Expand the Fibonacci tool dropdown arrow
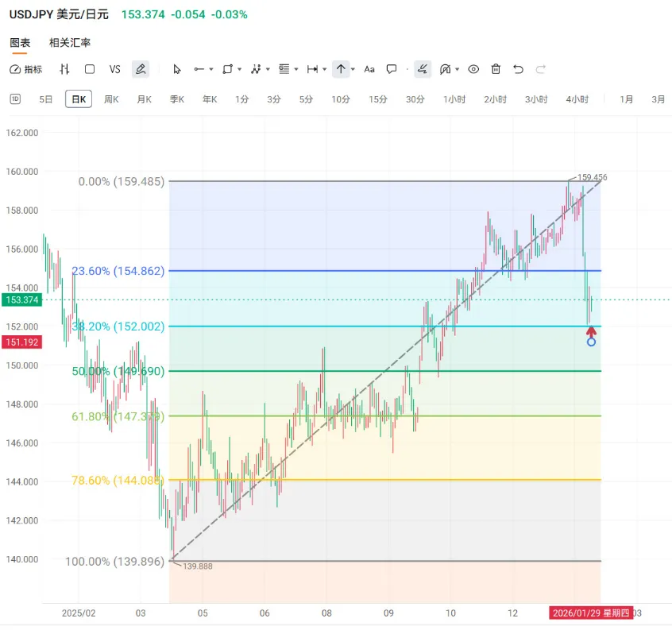The width and height of the screenshot is (672, 630). click(x=296, y=69)
